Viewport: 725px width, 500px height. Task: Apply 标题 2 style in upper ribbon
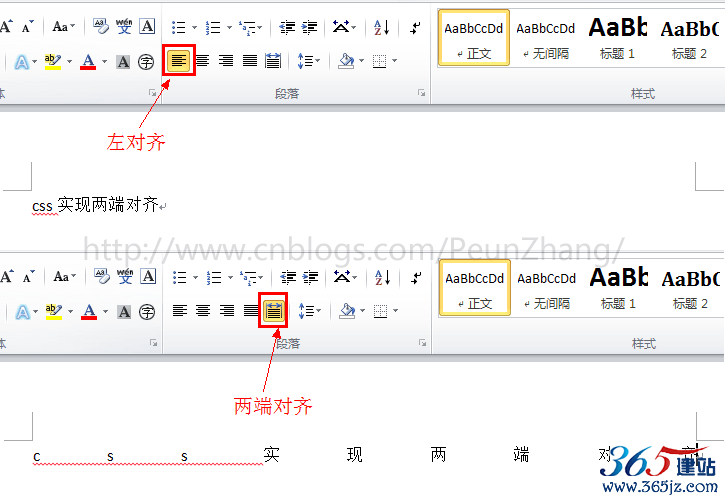[x=689, y=40]
